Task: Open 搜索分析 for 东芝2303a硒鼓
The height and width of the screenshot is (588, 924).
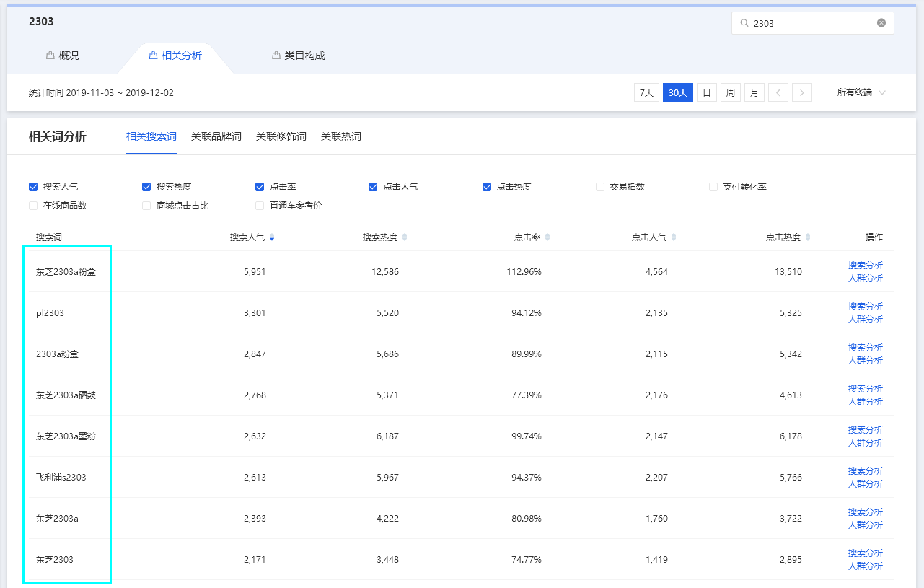Action: [866, 389]
